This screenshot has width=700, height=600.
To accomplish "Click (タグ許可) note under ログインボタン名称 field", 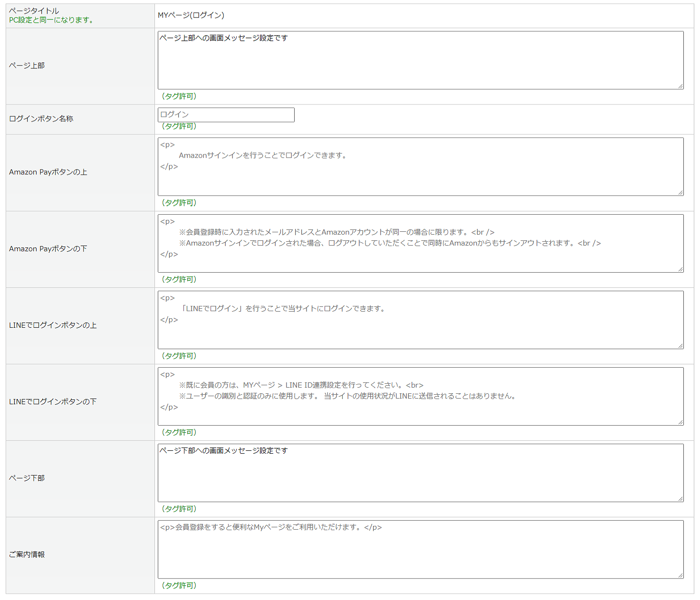I will tap(179, 126).
